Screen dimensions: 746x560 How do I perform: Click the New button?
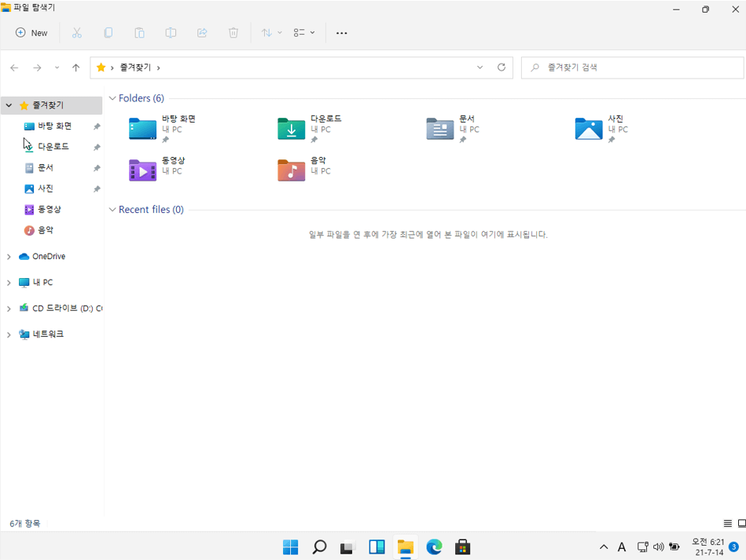pyautogui.click(x=31, y=33)
